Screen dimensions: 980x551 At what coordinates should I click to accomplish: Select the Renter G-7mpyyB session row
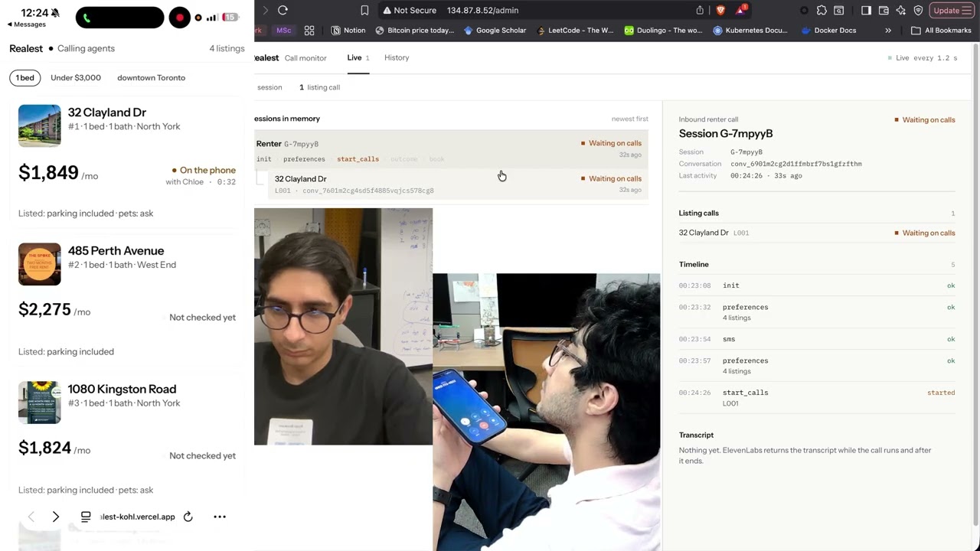tap(452, 149)
